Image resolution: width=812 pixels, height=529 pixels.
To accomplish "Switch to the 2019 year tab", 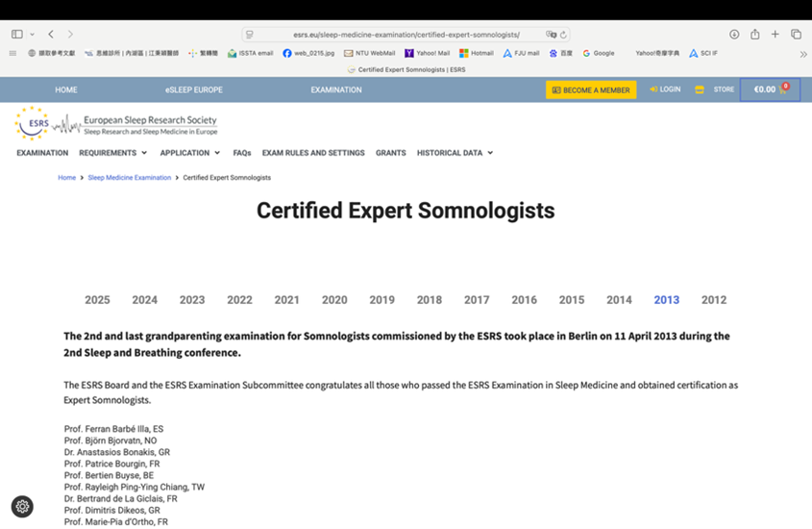I will pos(381,300).
